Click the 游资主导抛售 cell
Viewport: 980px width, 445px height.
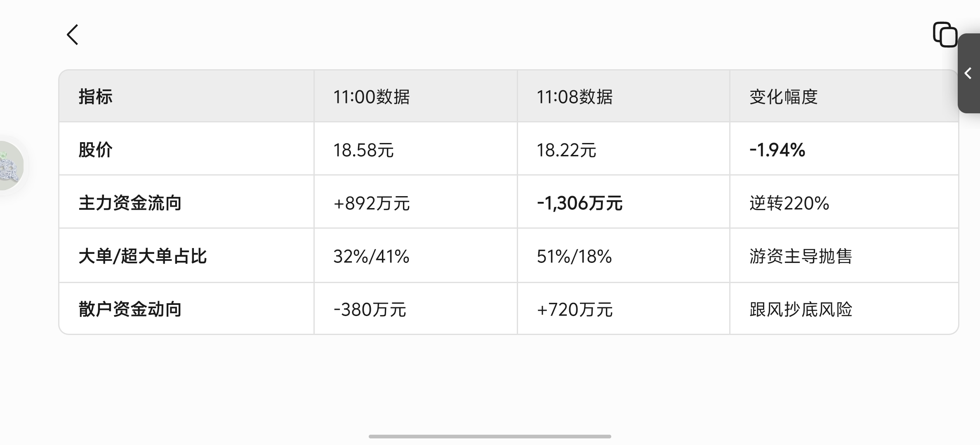coord(801,256)
